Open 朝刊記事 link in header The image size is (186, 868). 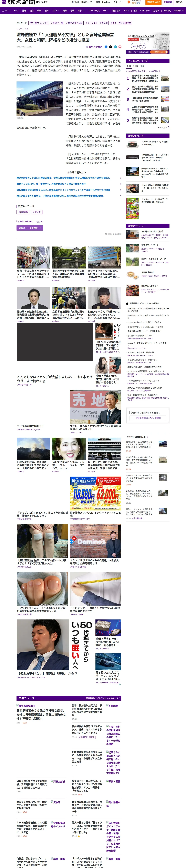75,2
